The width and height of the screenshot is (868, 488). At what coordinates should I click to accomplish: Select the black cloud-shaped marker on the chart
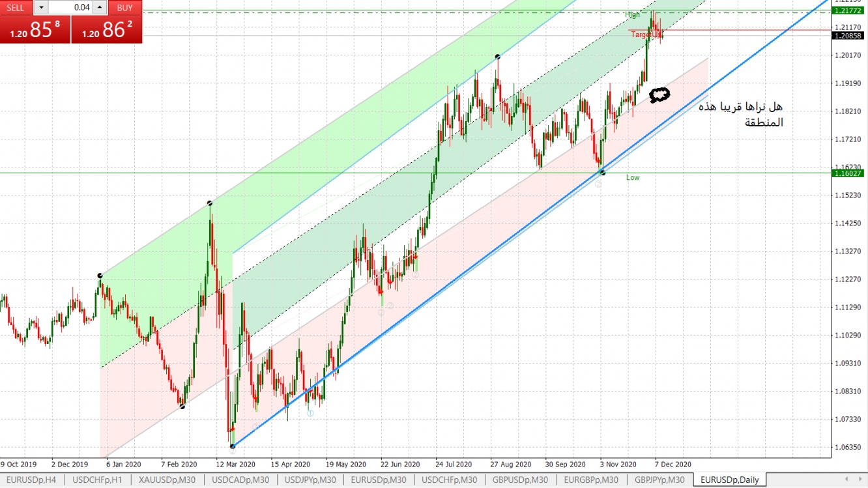659,95
